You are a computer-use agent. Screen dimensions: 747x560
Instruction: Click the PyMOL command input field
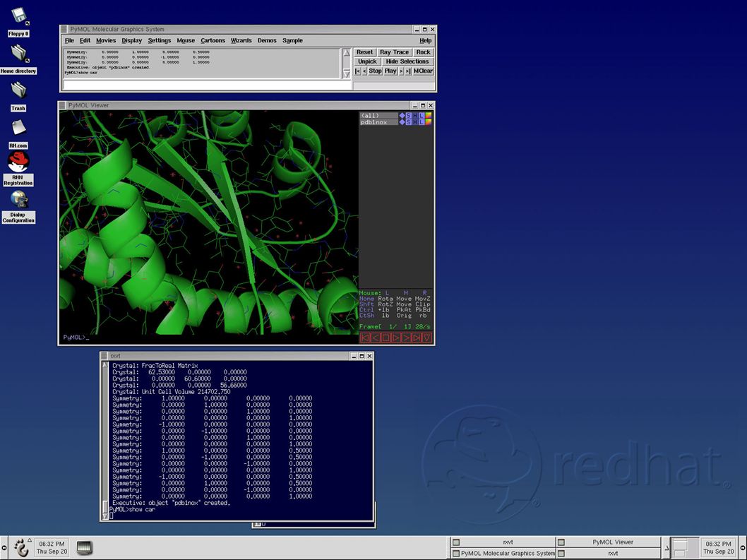coord(208,85)
